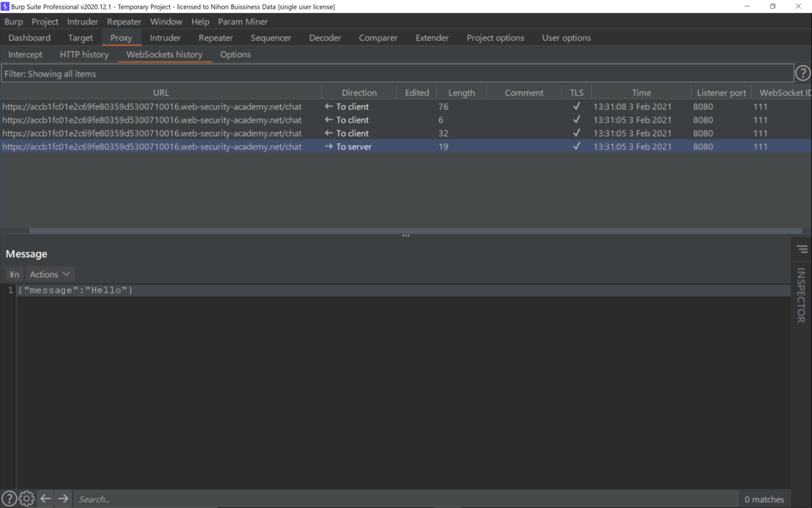Go to previous search match arrow
812x508 pixels.
click(45, 499)
